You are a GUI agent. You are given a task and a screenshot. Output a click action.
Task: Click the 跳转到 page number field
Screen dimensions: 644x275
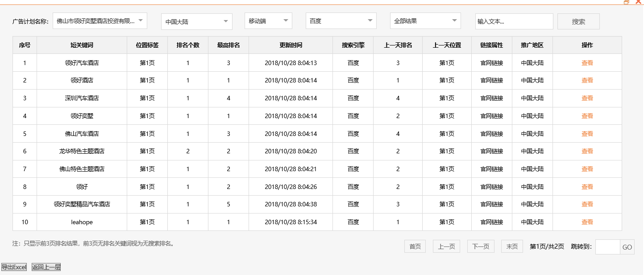608,246
